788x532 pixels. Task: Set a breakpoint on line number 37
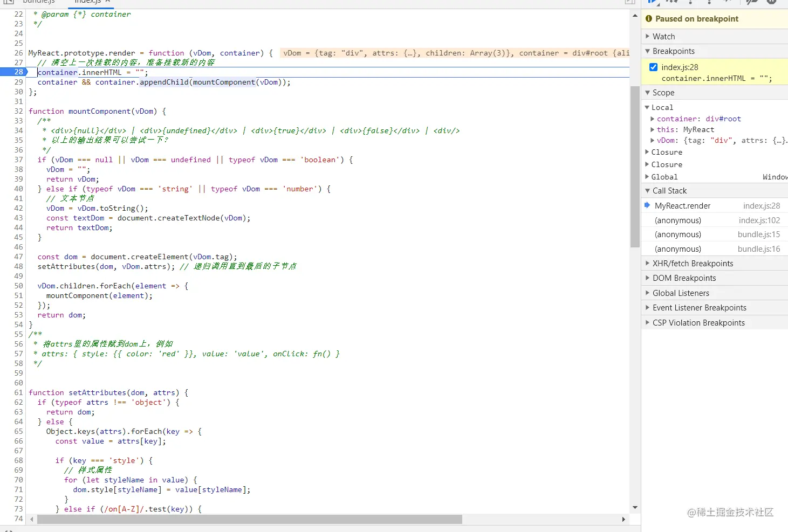coord(18,160)
